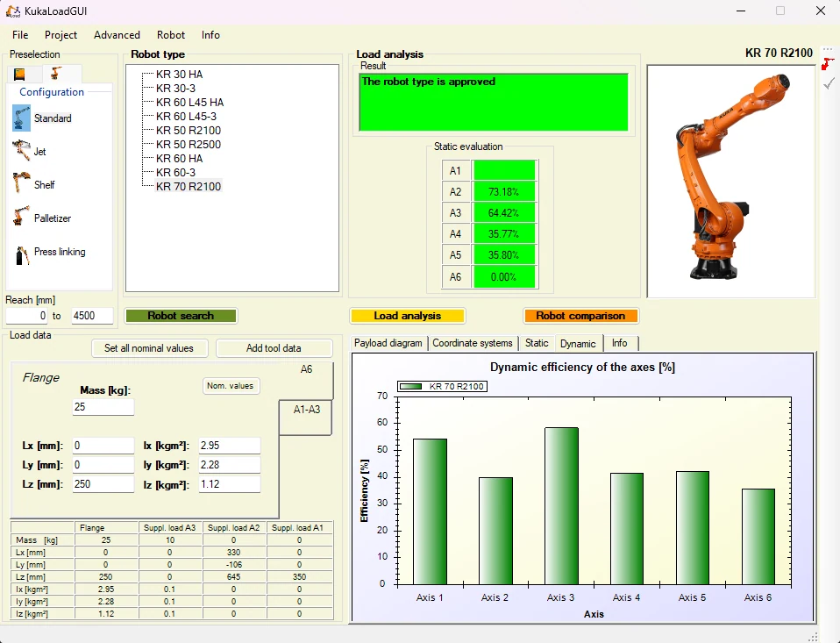Click the red robot icon at right edge
840x643 pixels.
829,64
